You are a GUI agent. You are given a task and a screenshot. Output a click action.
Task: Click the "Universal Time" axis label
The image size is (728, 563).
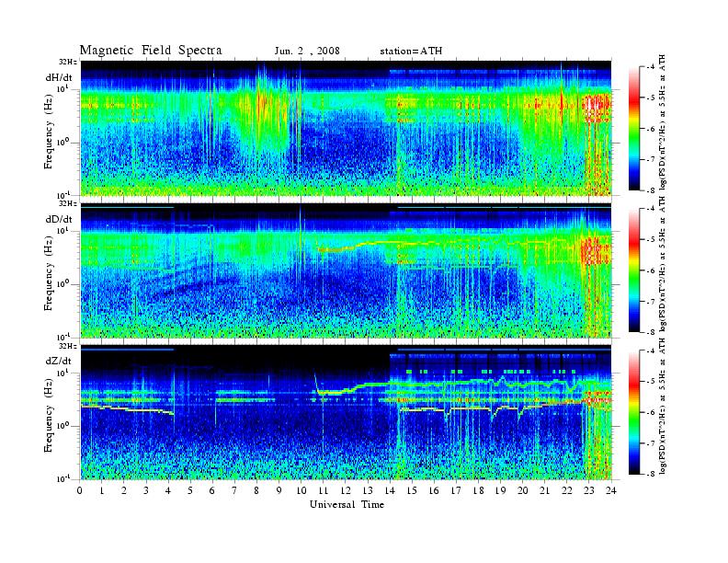point(347,504)
